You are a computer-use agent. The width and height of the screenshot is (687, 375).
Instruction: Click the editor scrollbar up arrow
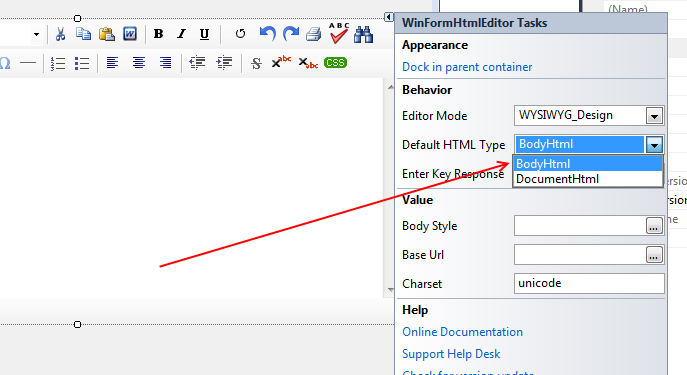[x=390, y=88]
